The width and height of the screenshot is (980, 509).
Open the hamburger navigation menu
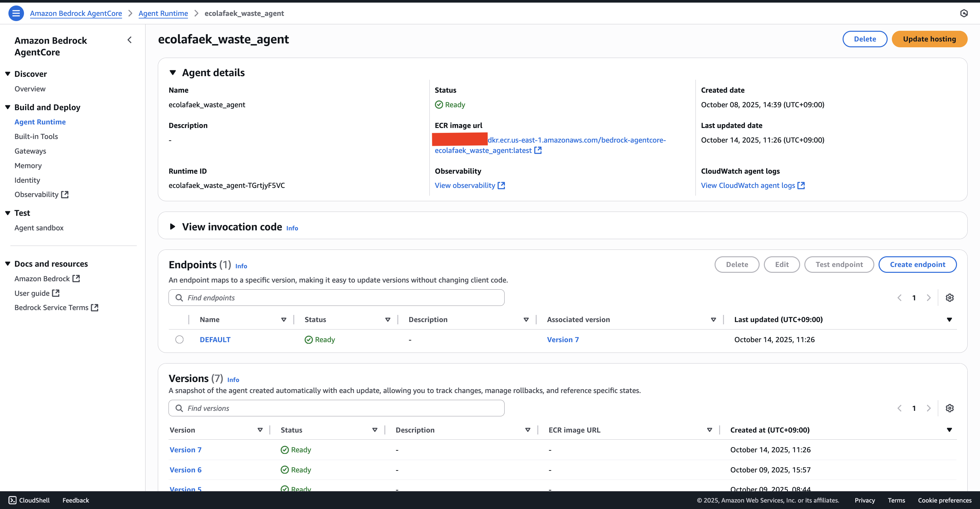click(16, 13)
